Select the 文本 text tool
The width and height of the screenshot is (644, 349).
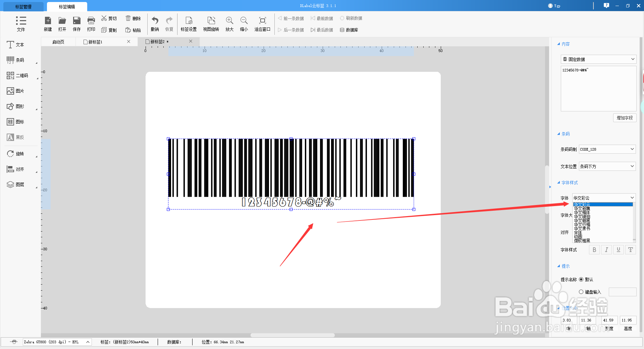15,45
